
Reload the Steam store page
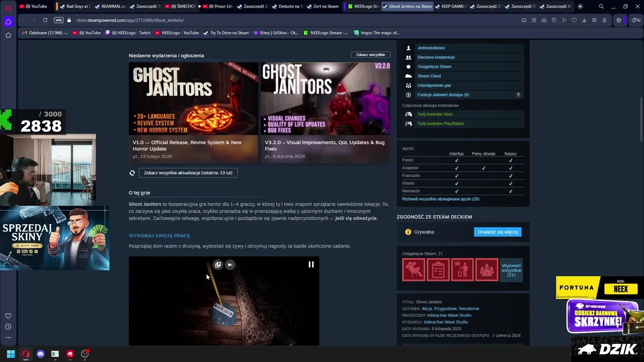pos(45,20)
